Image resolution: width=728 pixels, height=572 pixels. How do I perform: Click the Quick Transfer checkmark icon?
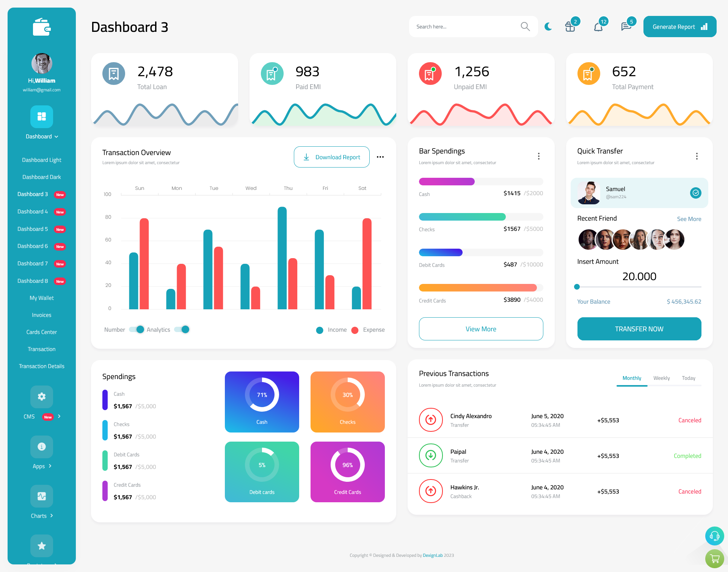(x=695, y=193)
